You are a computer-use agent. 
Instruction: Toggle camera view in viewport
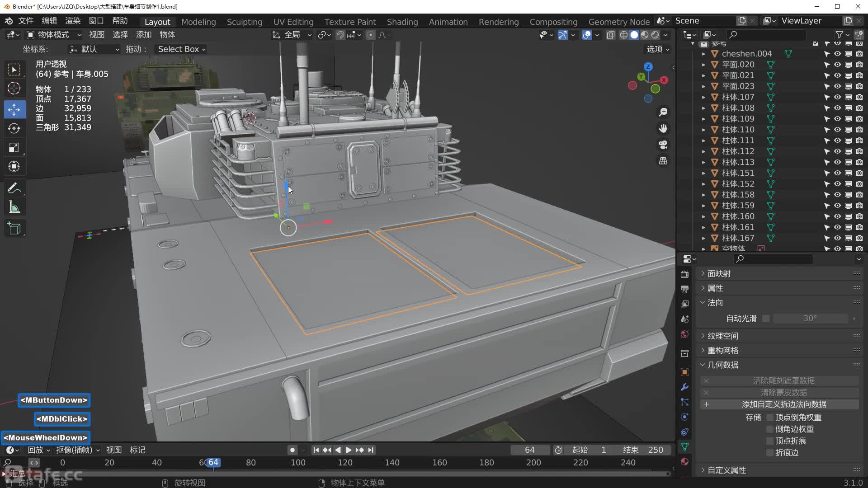663,145
